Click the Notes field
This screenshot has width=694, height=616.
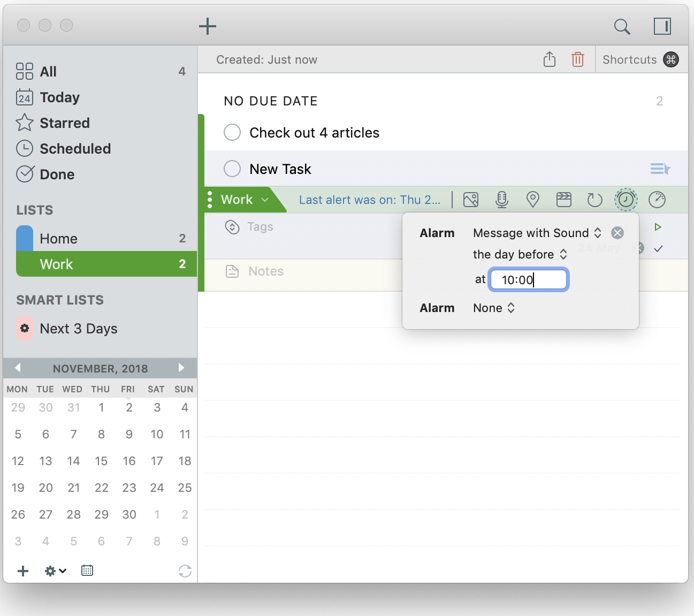click(x=266, y=271)
